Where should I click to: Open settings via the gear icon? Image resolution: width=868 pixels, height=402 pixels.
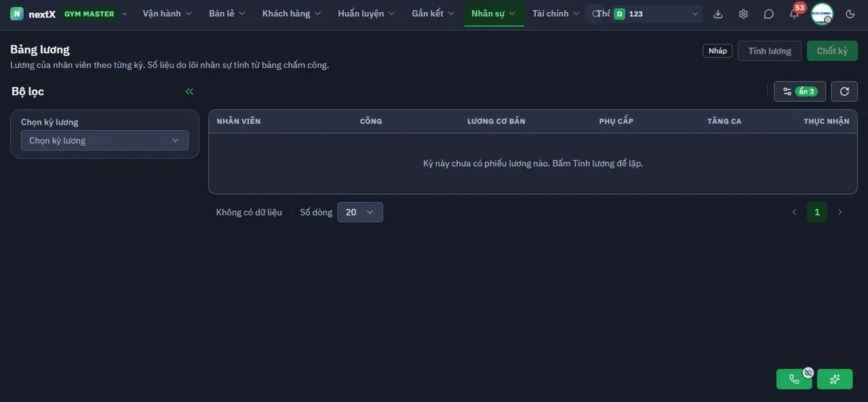[x=743, y=14]
